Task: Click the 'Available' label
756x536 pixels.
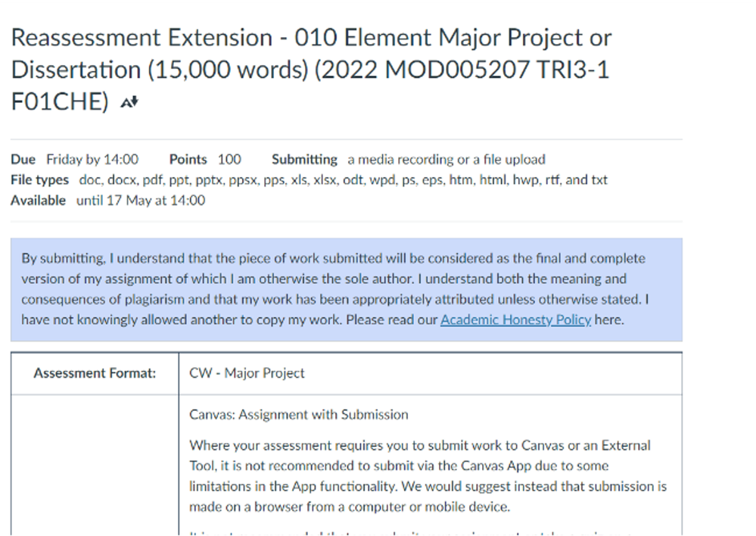Action: click(x=38, y=201)
